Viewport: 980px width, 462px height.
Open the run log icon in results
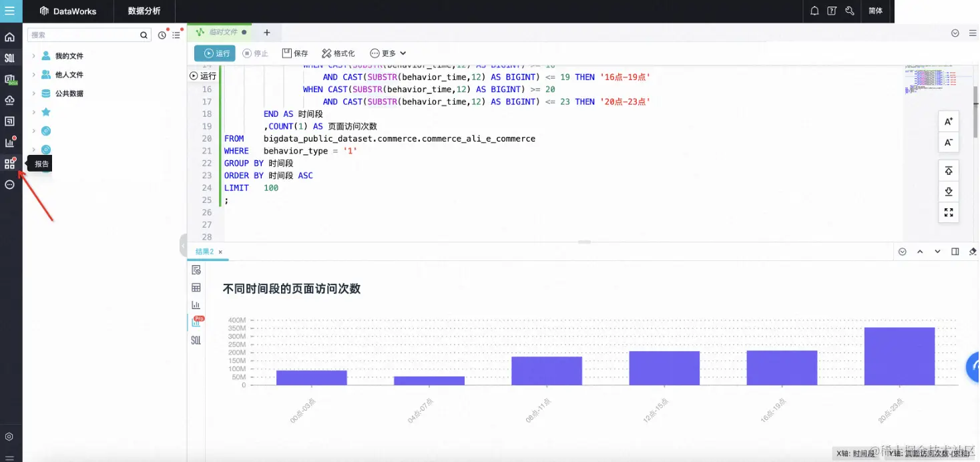point(196,270)
